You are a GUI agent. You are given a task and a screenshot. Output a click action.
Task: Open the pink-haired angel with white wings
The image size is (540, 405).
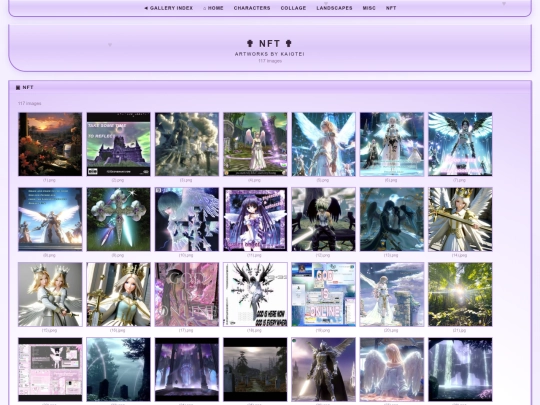coord(392,370)
